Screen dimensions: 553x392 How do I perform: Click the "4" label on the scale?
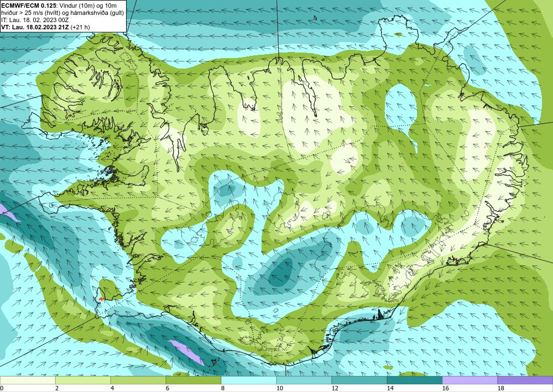[x=112, y=389]
